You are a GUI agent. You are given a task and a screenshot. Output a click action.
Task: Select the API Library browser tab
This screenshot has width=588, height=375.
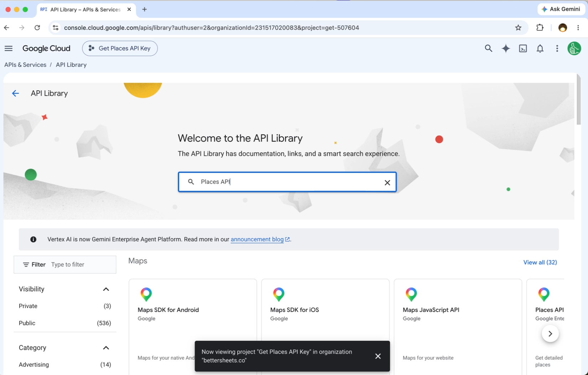(x=86, y=10)
